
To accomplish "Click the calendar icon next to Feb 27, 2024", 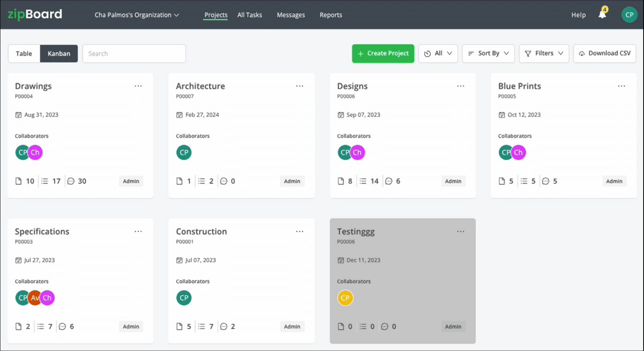I will (180, 115).
